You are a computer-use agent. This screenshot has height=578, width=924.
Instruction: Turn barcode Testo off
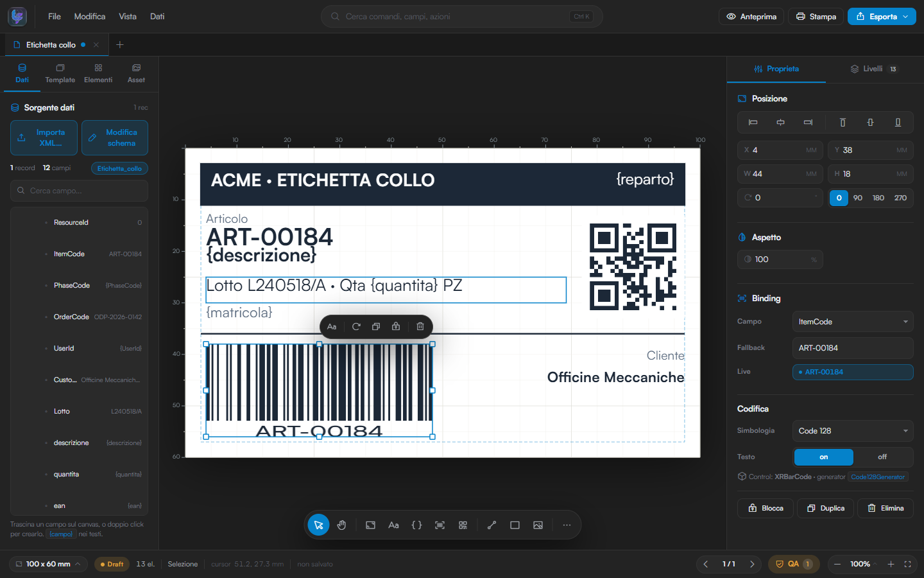click(882, 457)
